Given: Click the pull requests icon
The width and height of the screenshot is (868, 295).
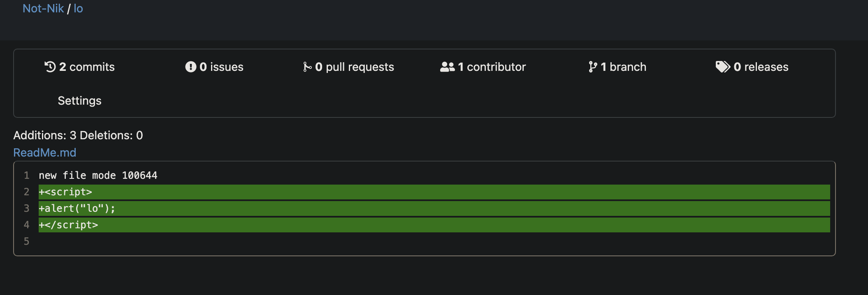Looking at the screenshot, I should (307, 67).
